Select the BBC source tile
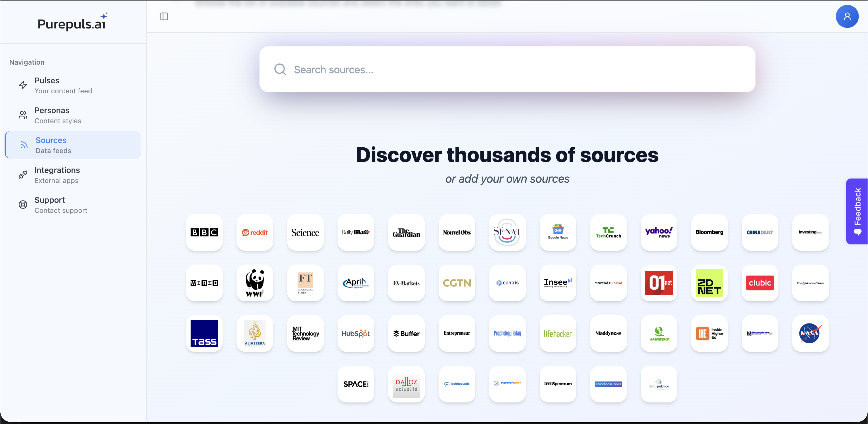The height and width of the screenshot is (424, 868). (x=204, y=232)
